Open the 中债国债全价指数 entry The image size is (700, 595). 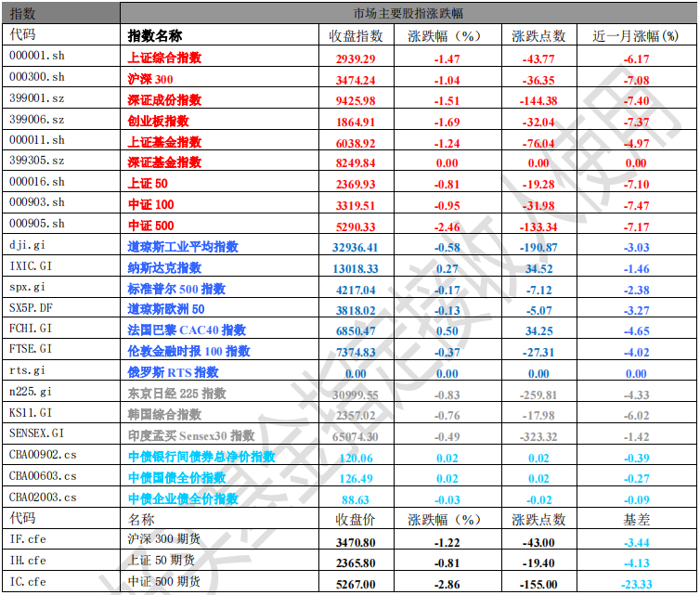coord(175,477)
